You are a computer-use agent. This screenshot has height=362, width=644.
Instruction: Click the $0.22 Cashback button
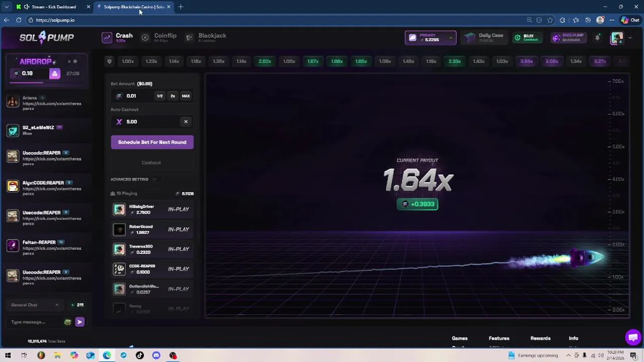(527, 38)
